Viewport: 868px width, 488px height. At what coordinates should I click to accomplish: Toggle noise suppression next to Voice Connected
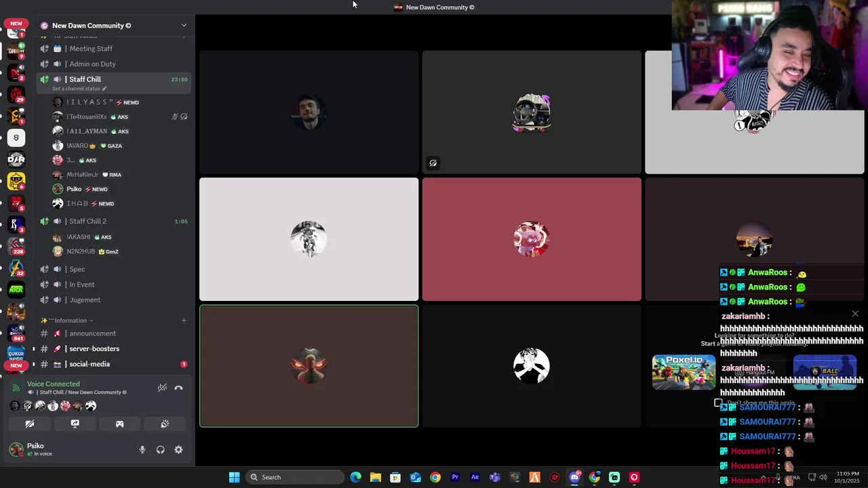pos(162,388)
